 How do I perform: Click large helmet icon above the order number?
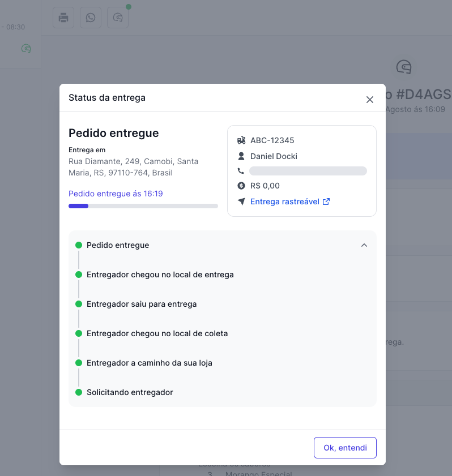404,67
